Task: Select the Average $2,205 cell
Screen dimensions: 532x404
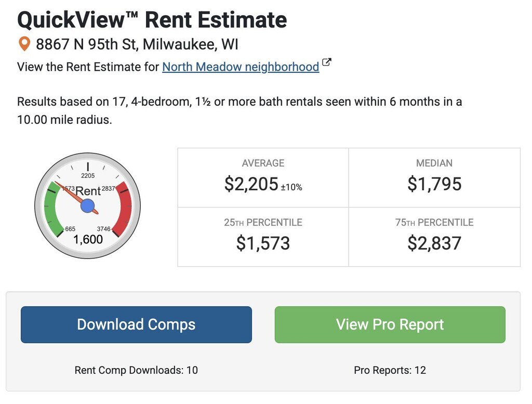Action: pyautogui.click(x=263, y=177)
